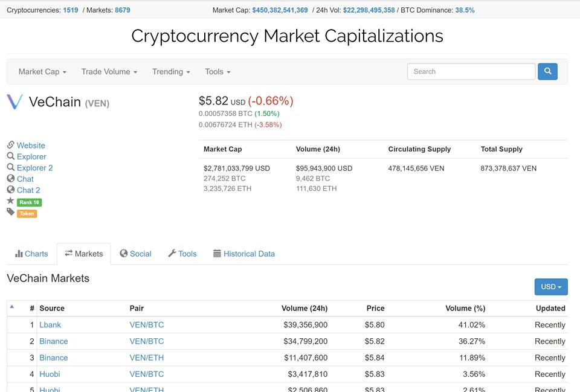The image size is (580, 392).
Task: Sort by the Volume (24h) table header
Action: click(304, 308)
